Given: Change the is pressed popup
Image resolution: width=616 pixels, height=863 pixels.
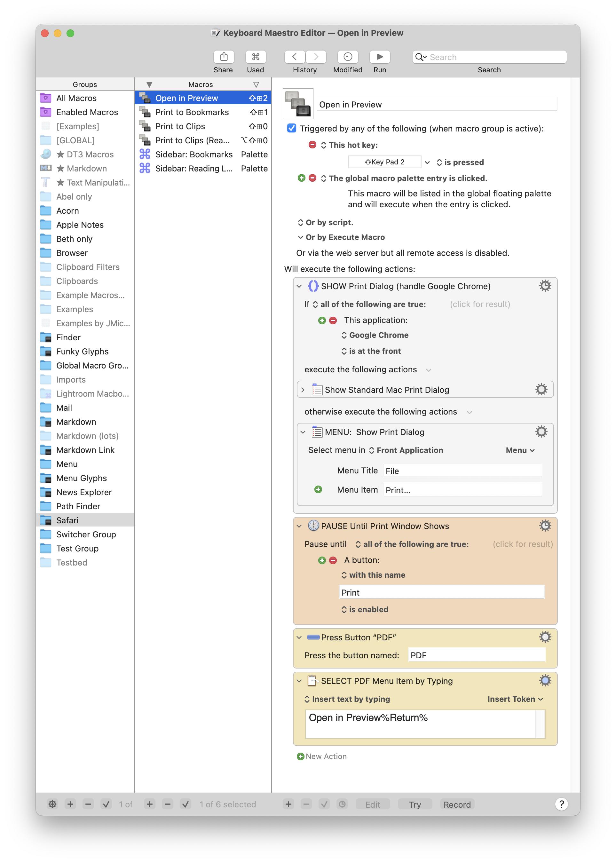Looking at the screenshot, I should pyautogui.click(x=460, y=162).
